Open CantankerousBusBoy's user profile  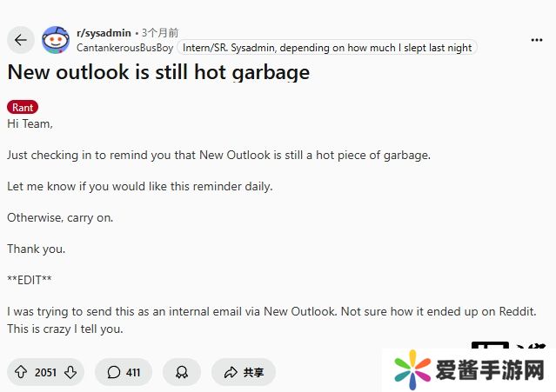click(124, 48)
